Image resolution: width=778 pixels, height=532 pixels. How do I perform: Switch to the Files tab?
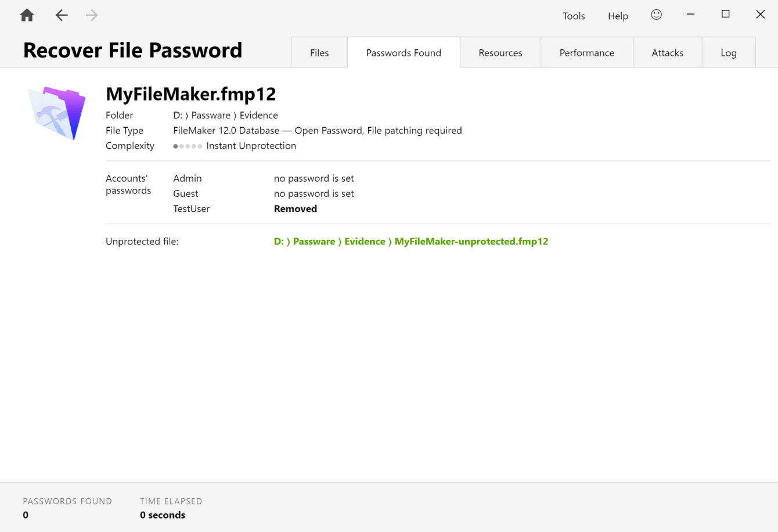(x=319, y=53)
